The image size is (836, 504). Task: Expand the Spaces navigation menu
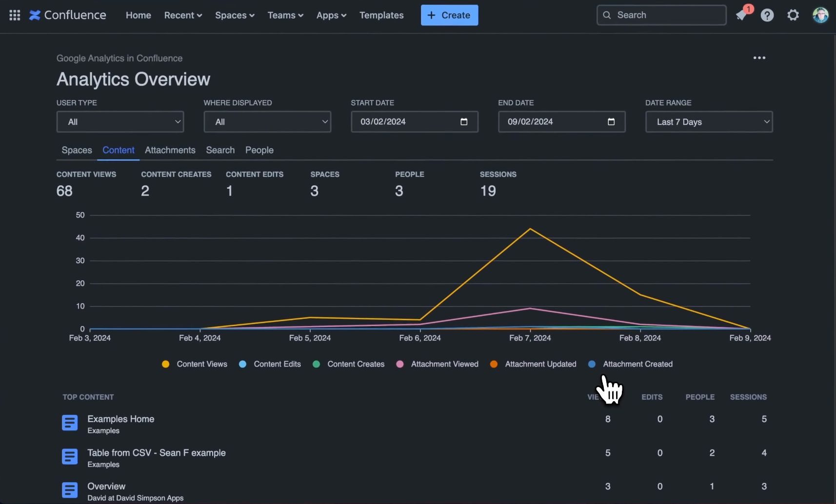235,15
